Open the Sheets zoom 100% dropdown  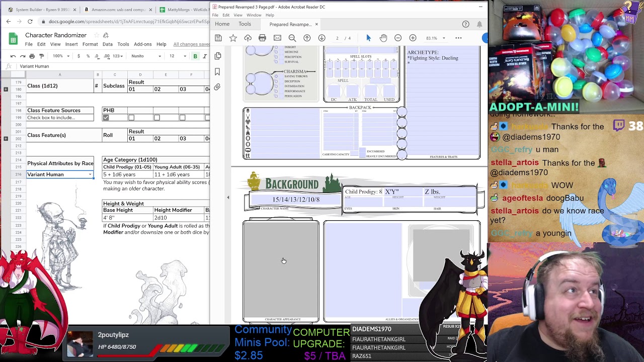pyautogui.click(x=61, y=56)
